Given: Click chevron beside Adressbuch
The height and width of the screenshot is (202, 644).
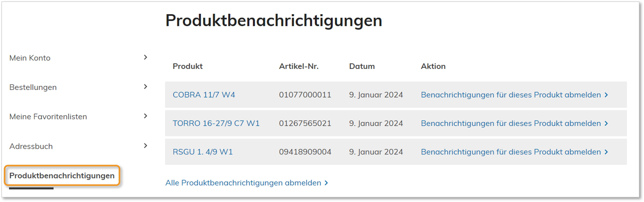Looking at the screenshot, I should tap(145, 146).
